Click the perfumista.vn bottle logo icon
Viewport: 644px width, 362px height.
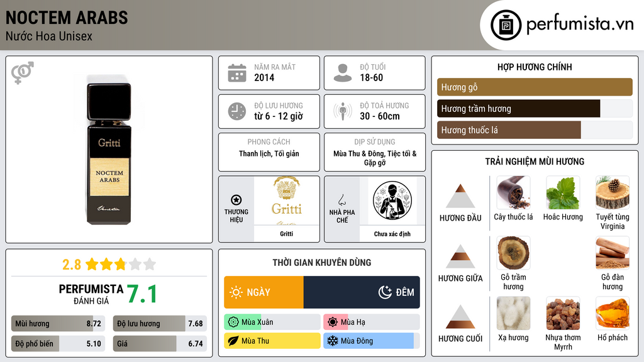coord(506,25)
